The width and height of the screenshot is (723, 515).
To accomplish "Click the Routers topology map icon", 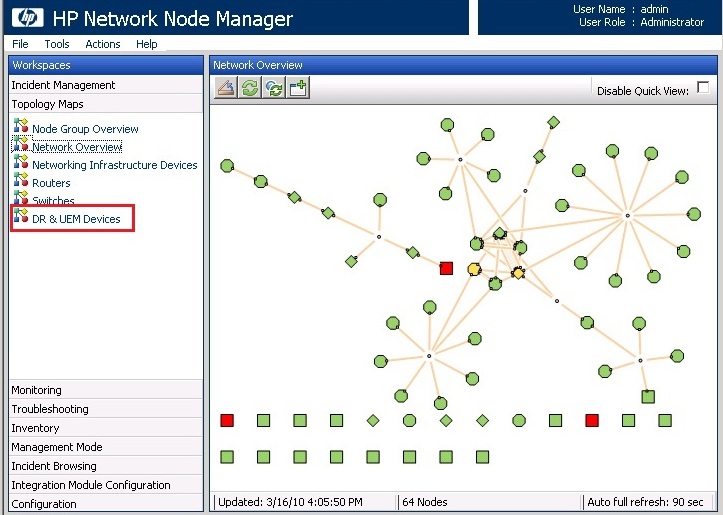I will pyautogui.click(x=20, y=182).
